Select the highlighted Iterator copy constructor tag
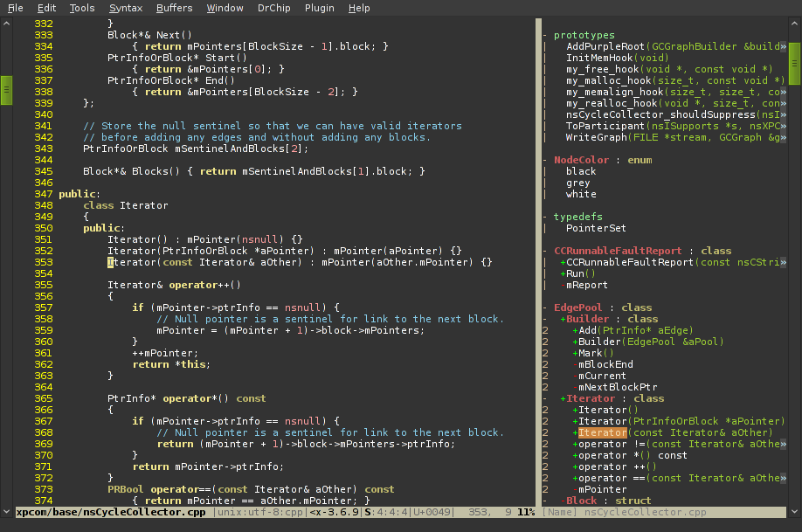The image size is (802, 532). (x=603, y=432)
